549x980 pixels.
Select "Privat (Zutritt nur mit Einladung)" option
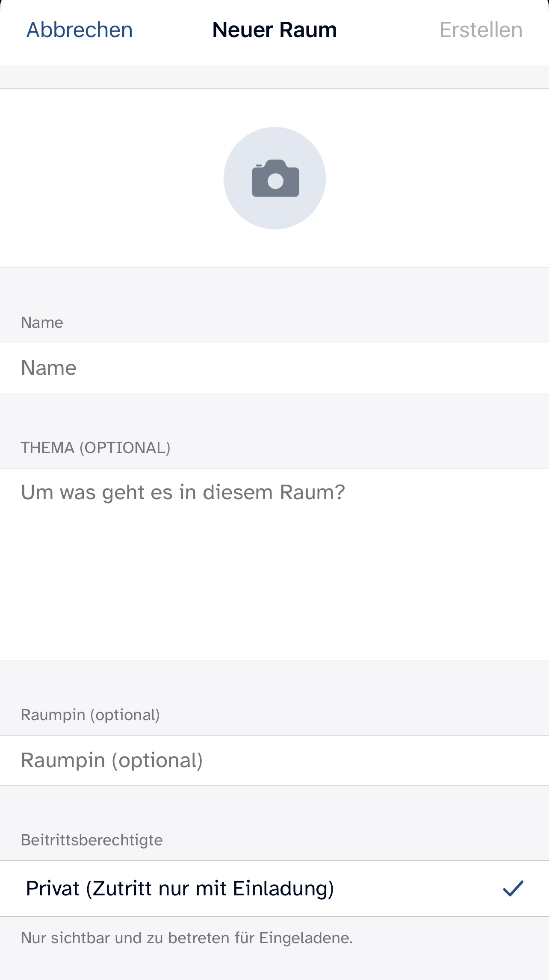(180, 889)
